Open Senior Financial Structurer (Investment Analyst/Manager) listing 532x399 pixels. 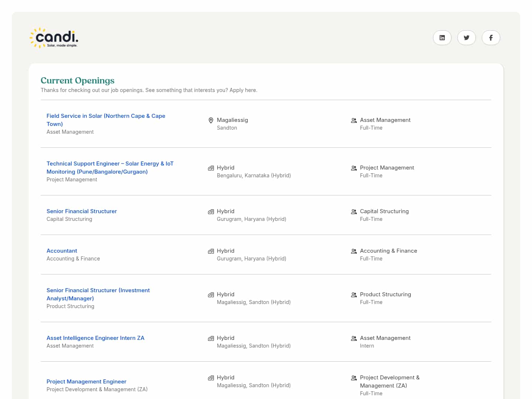pyautogui.click(x=98, y=294)
